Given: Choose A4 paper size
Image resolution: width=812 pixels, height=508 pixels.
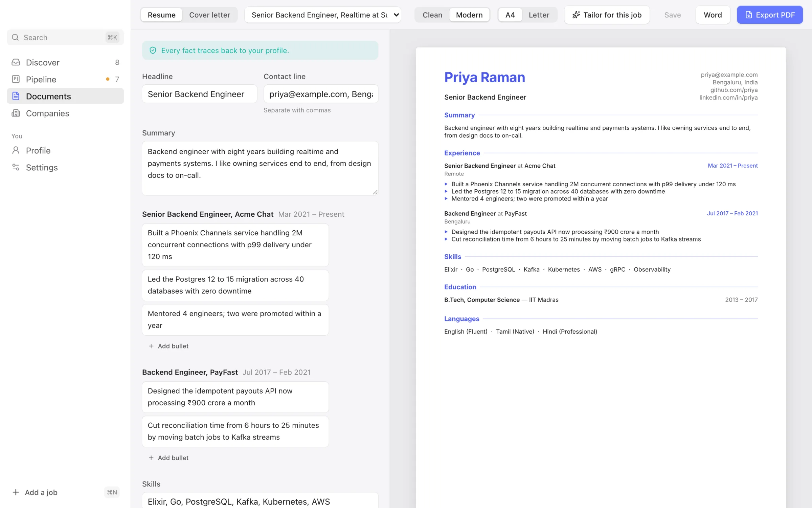Looking at the screenshot, I should click(510, 15).
